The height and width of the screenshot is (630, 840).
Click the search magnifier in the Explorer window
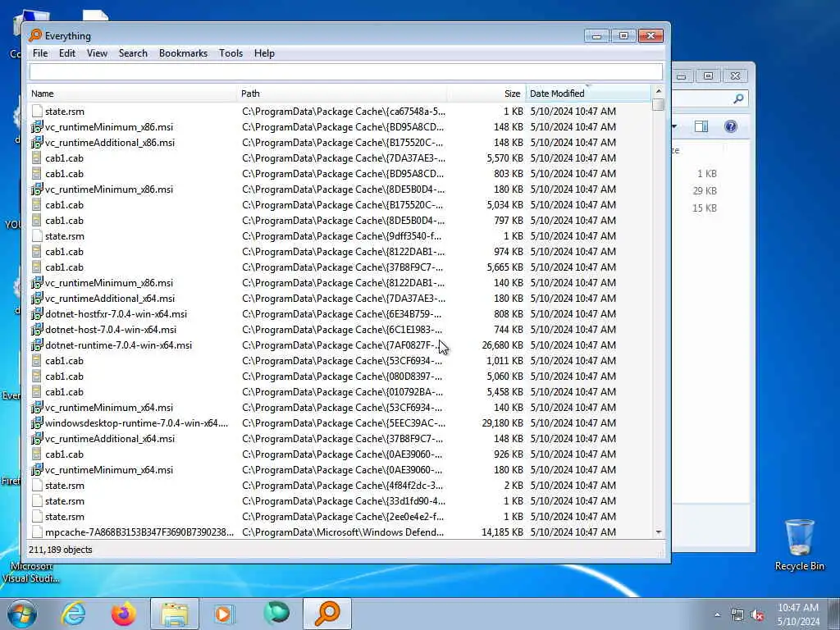739,98
